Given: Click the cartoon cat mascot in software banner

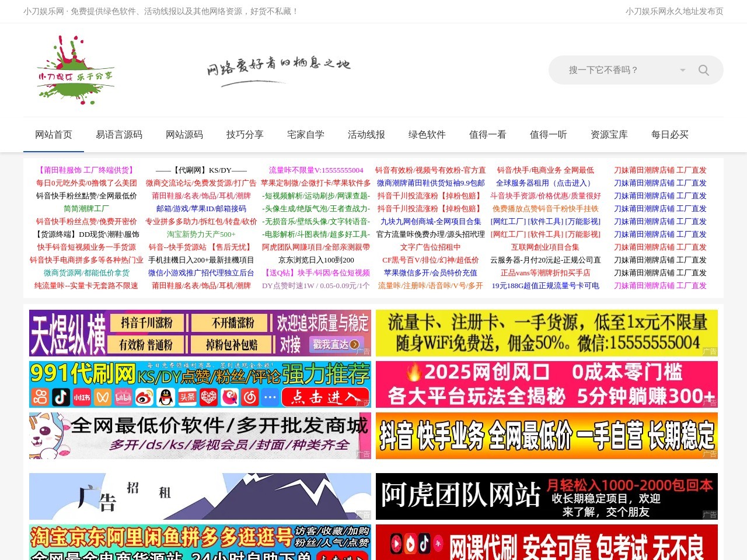Looking at the screenshot, I should click(50, 435).
